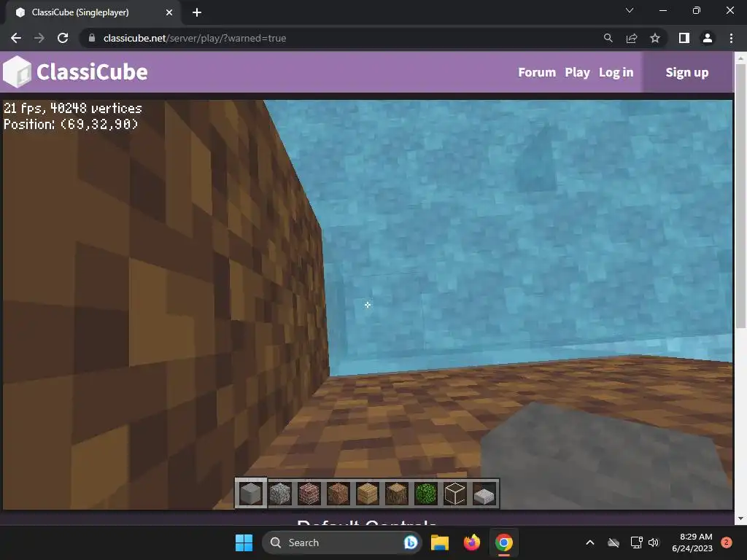This screenshot has height=560, width=747.
Task: Open the Chrome profile menu
Action: [x=708, y=38]
